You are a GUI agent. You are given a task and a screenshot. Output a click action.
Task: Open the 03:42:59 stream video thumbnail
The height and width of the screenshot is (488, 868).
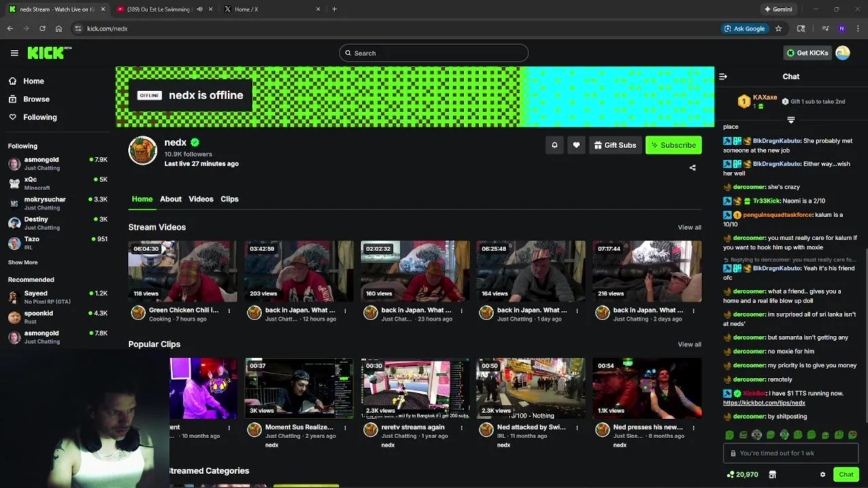(x=299, y=271)
